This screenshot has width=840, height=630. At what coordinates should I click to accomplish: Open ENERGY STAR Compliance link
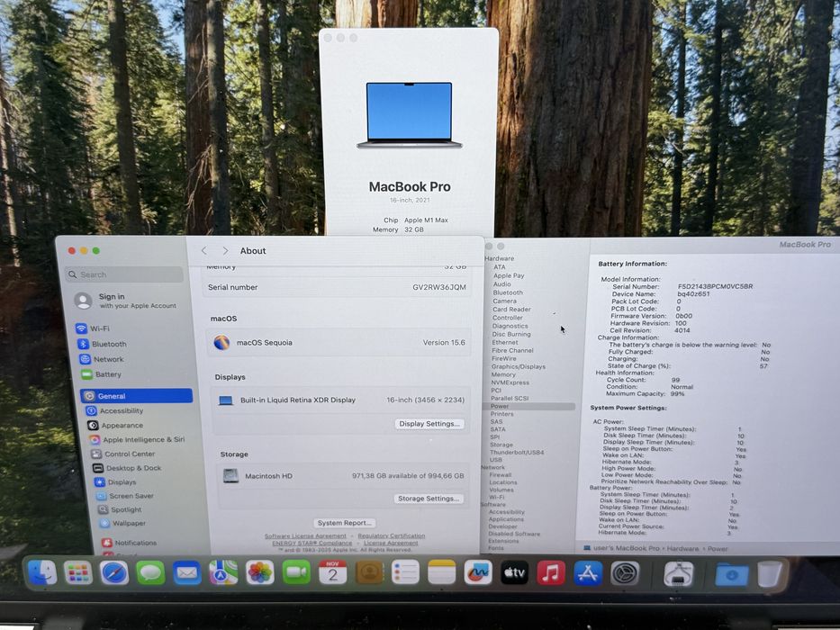coord(312,543)
